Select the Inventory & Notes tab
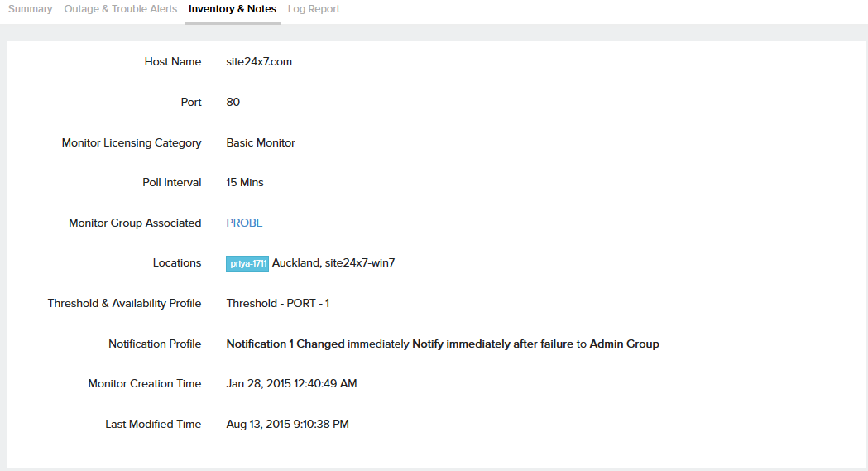This screenshot has height=471, width=868. pos(233,9)
